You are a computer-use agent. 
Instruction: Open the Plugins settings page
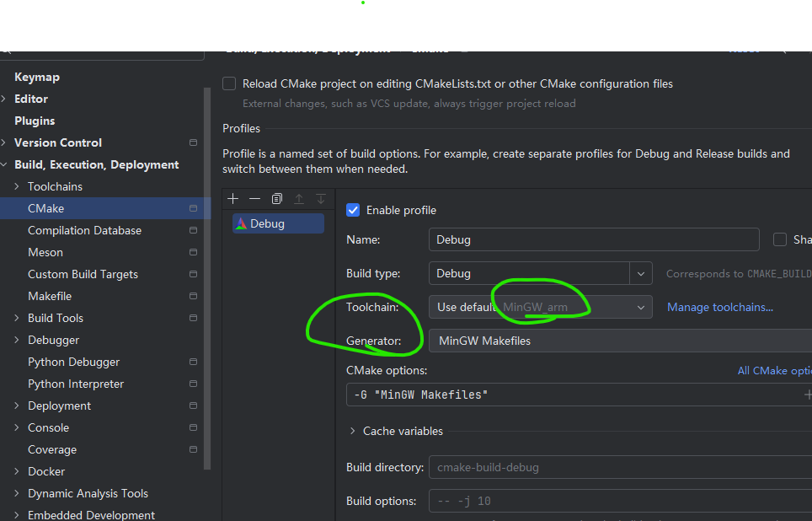[x=35, y=121]
